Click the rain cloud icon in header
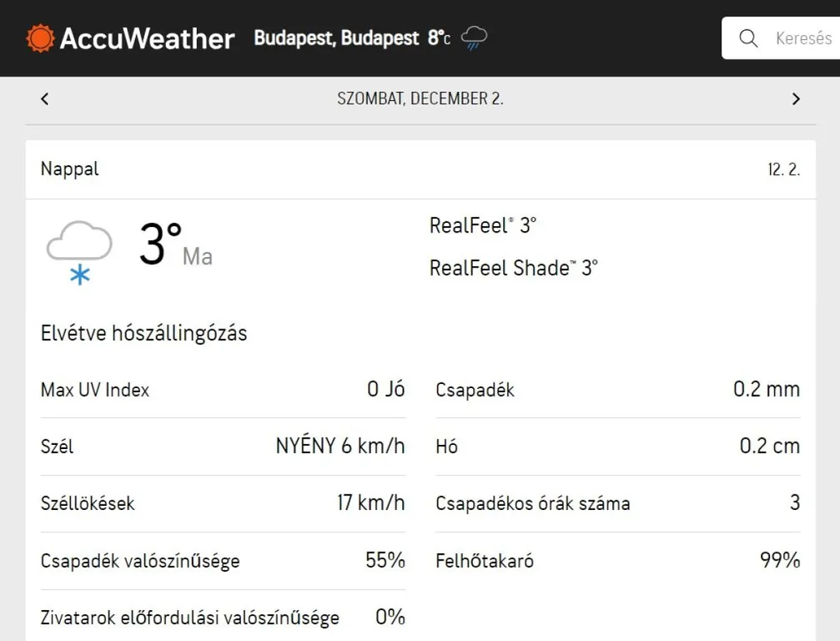 [475, 38]
